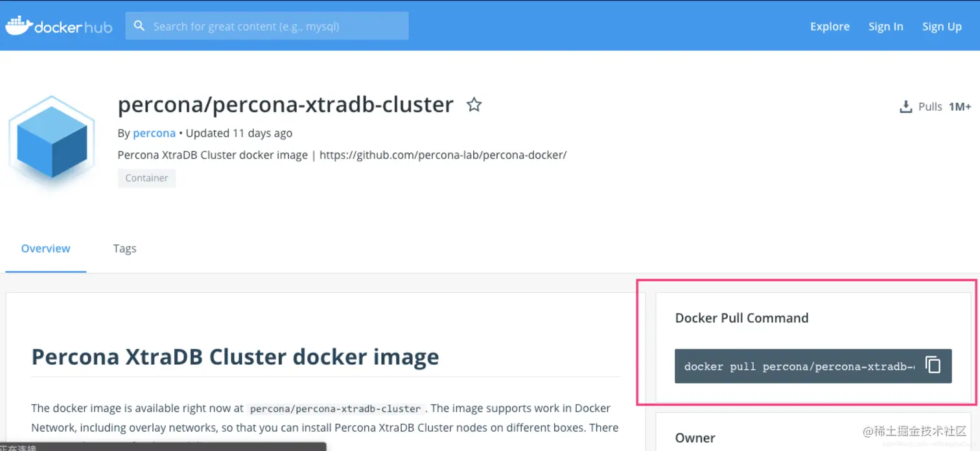Click the Percona XtraDB Cluster docker image heading
This screenshot has width=980, height=451.
tap(235, 356)
